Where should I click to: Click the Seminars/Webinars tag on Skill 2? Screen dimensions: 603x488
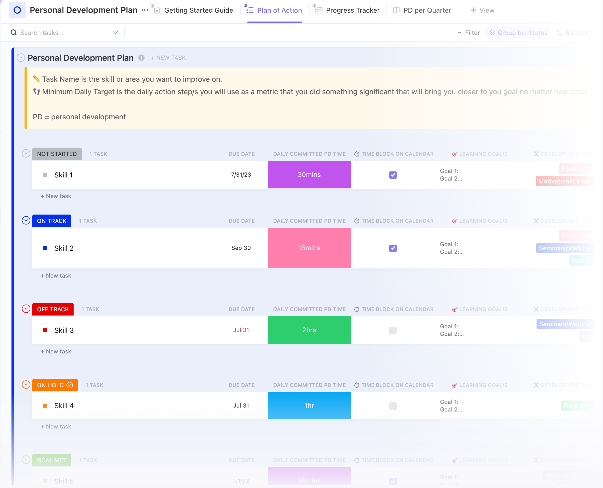565,248
